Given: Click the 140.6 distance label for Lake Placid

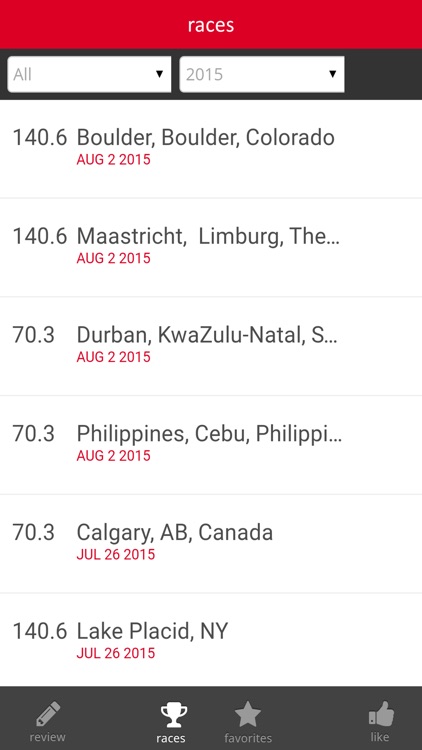Looking at the screenshot, I should (40, 631).
